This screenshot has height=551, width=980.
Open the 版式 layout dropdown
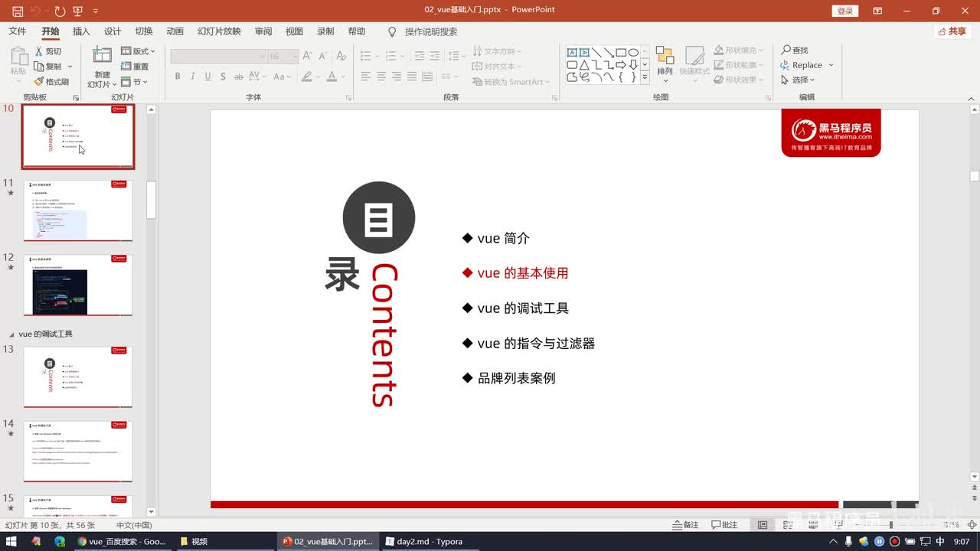(139, 51)
